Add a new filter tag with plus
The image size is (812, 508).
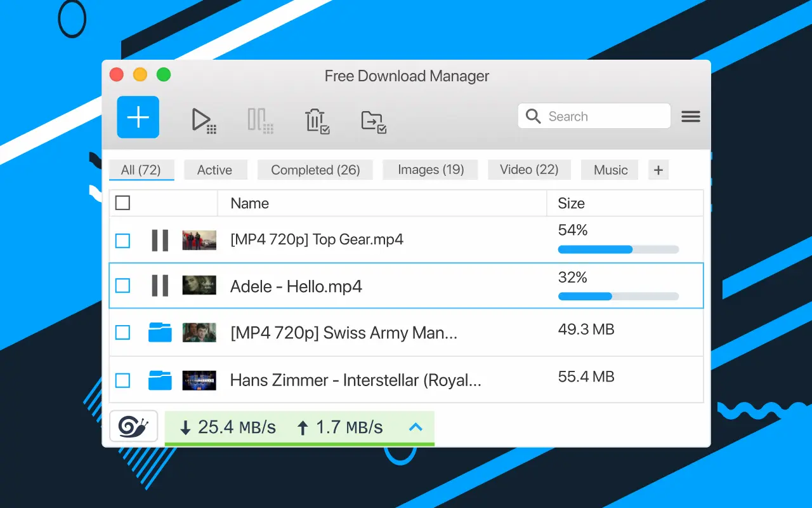658,170
